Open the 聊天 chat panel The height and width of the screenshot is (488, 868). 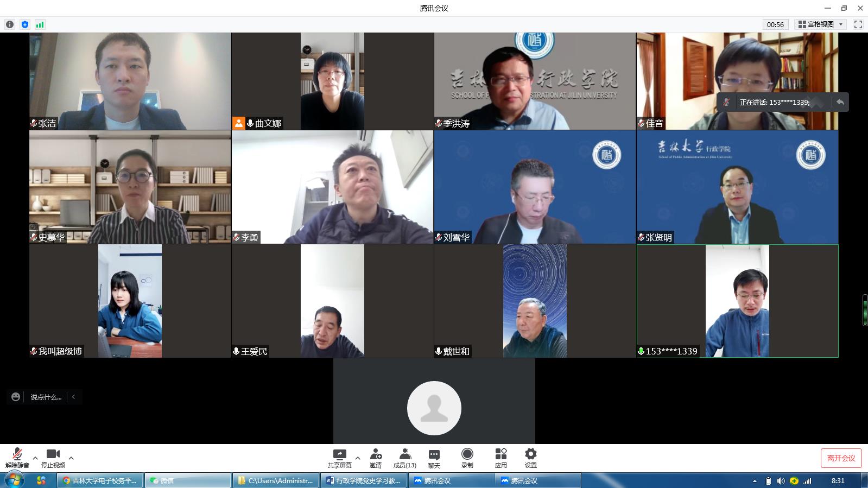[x=434, y=458]
